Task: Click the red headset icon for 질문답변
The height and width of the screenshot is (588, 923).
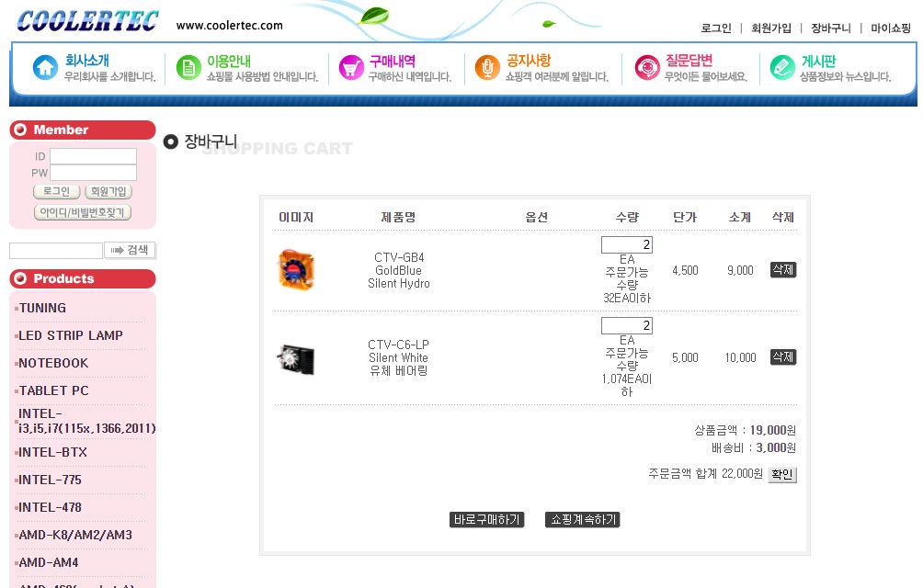Action: 647,68
